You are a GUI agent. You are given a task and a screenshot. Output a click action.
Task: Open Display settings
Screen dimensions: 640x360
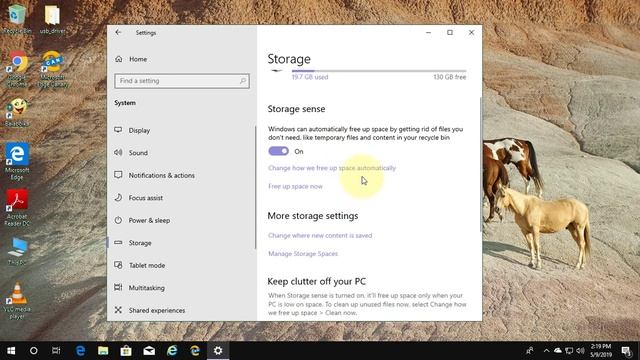pyautogui.click(x=139, y=130)
